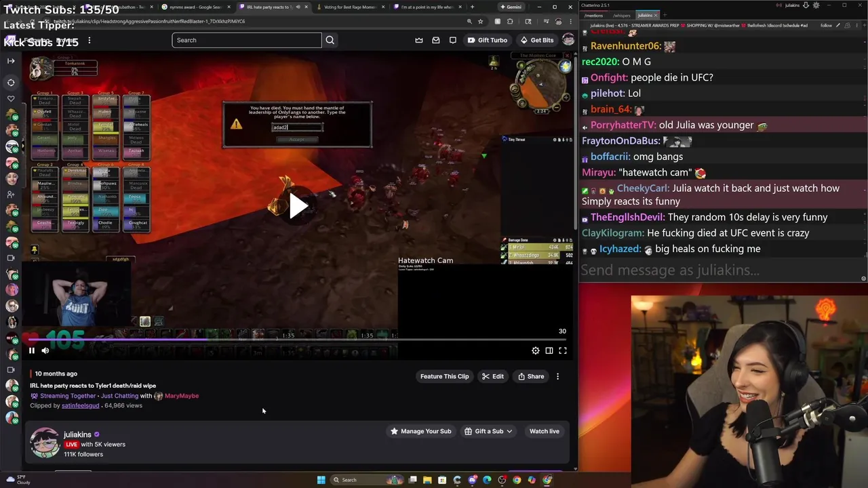Open the Windows Start menu

[x=321, y=480]
